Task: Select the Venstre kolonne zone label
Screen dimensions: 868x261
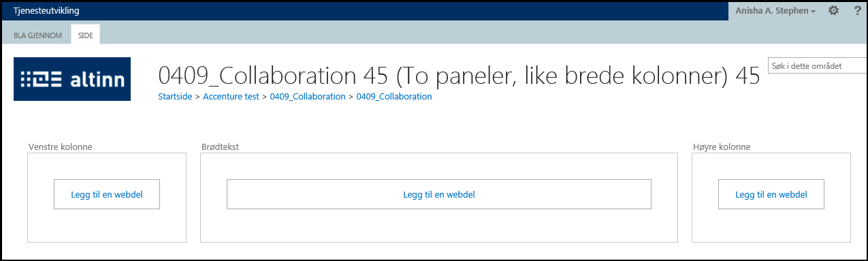Action: click(61, 147)
